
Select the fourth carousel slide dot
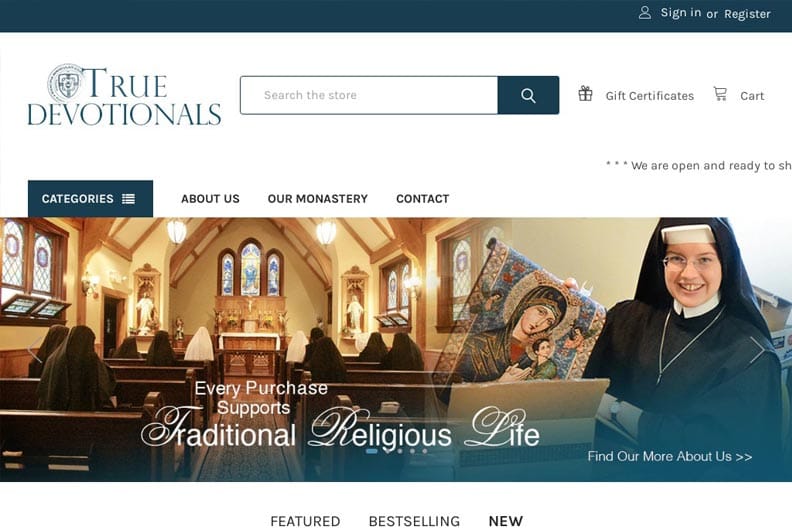[x=413, y=451]
